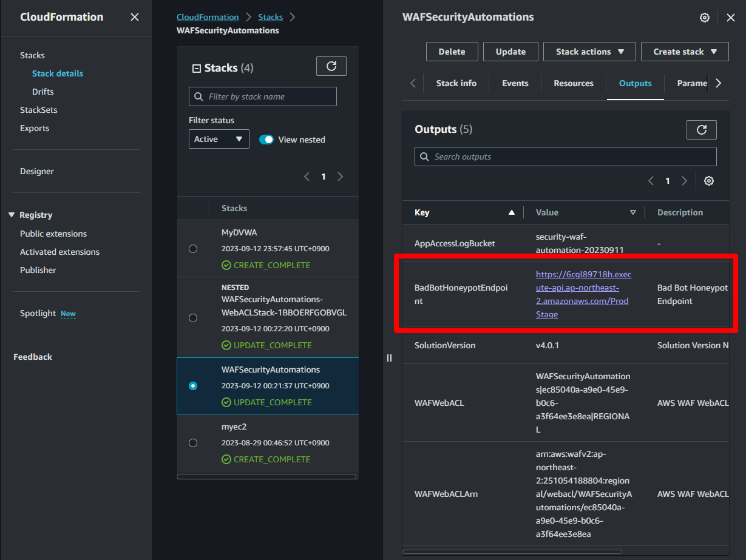The height and width of the screenshot is (560, 746).
Task: Open the CloudFormation breadcrumb link
Action: tap(208, 17)
